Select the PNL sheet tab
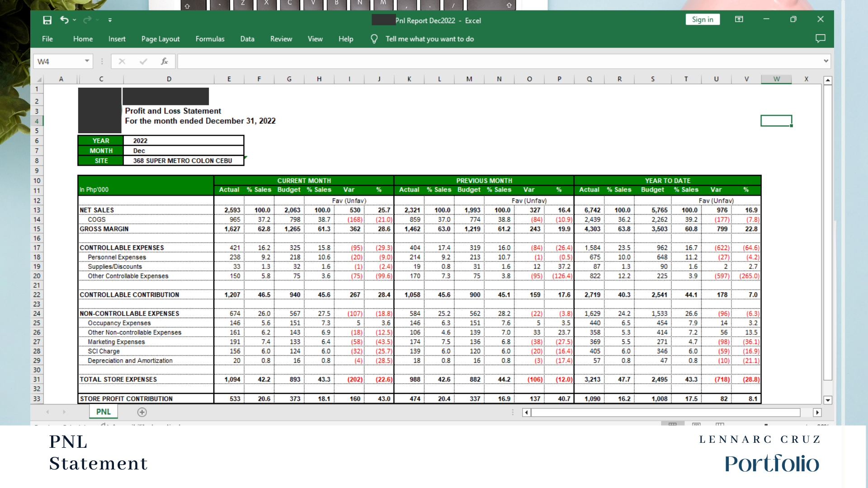 104,412
